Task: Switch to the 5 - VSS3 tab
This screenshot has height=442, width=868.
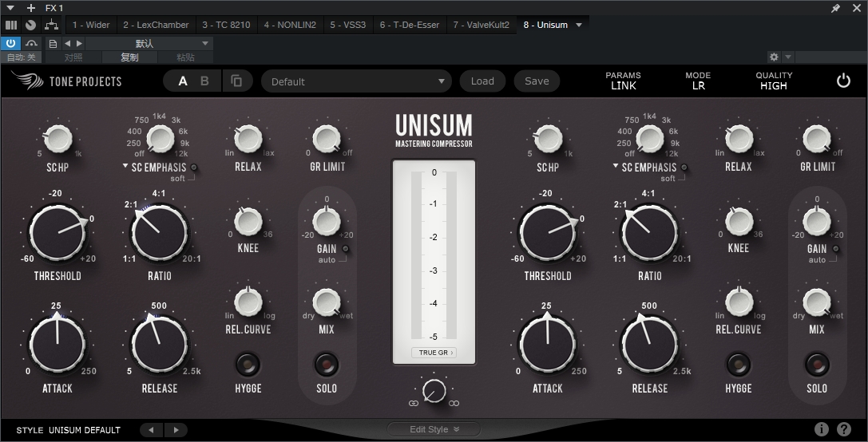Action: coord(348,25)
